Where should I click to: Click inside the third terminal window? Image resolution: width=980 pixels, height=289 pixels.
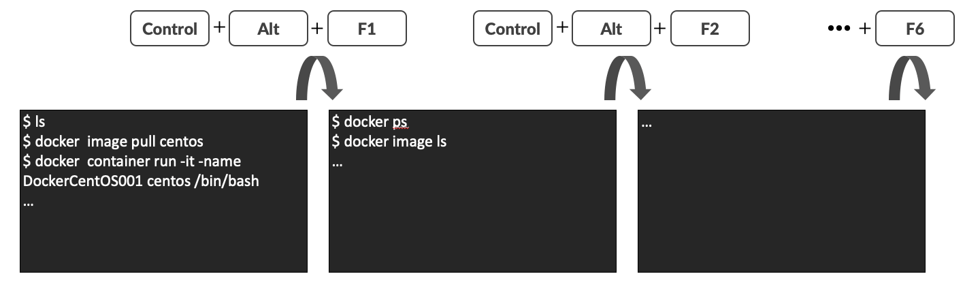tap(781, 191)
